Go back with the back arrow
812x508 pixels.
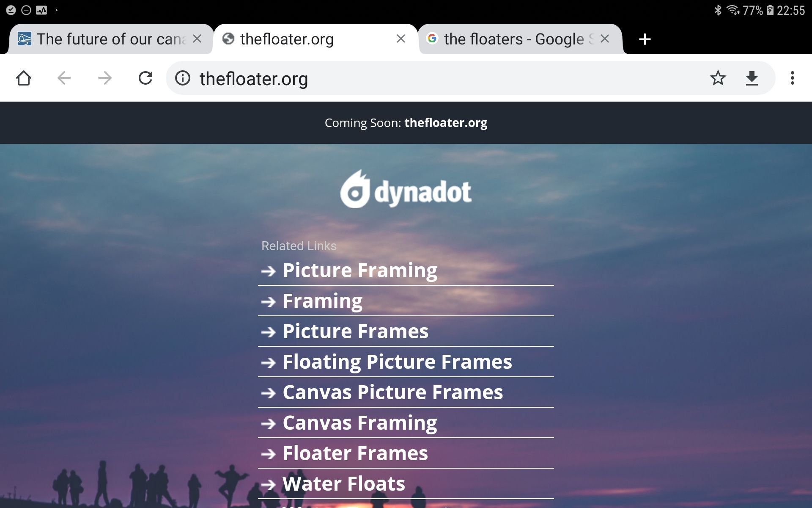pos(64,78)
